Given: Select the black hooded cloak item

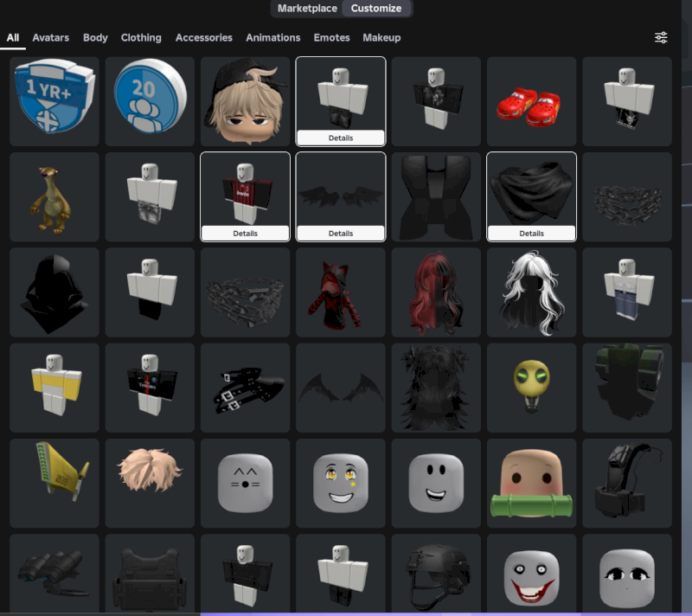Looking at the screenshot, I should pyautogui.click(x=54, y=292).
